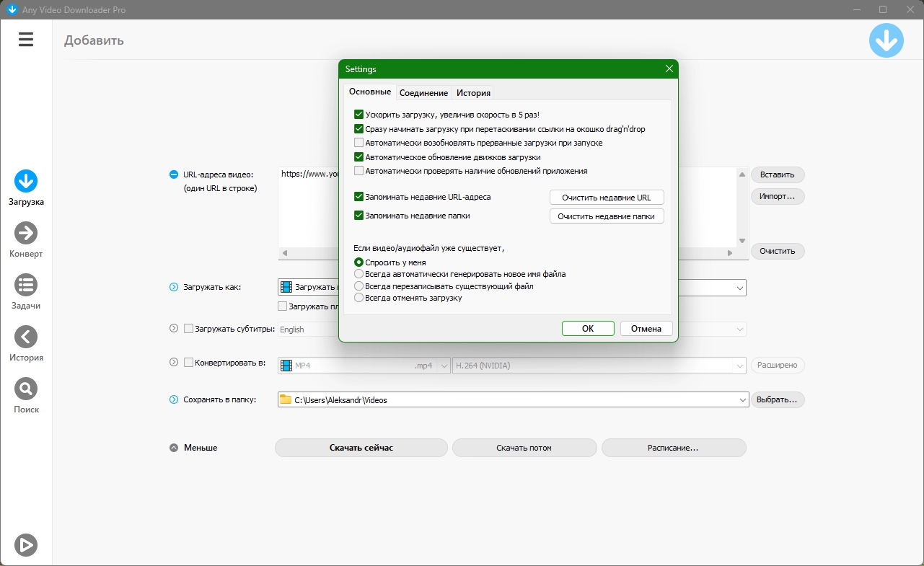924x566 pixels.
Task: Collapse options with the Меньше toggle
Action: [x=173, y=448]
